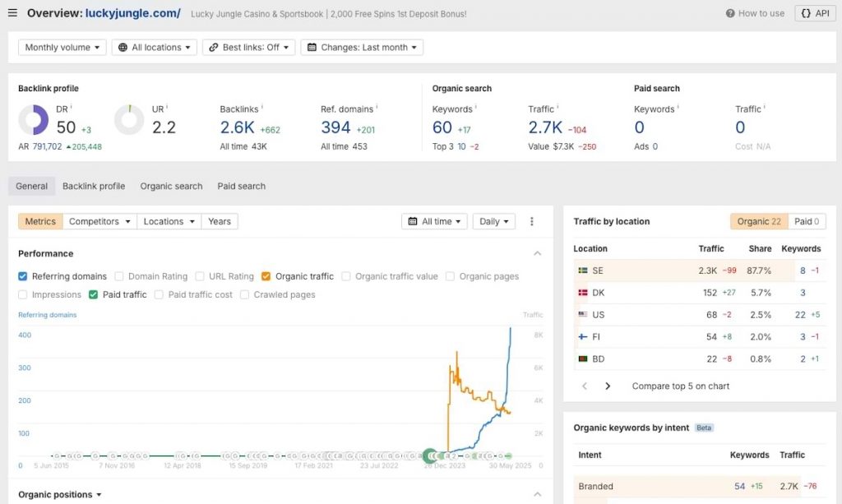This screenshot has width=842, height=504.
Task: Click Compare top 5 on chart
Action: pyautogui.click(x=680, y=386)
